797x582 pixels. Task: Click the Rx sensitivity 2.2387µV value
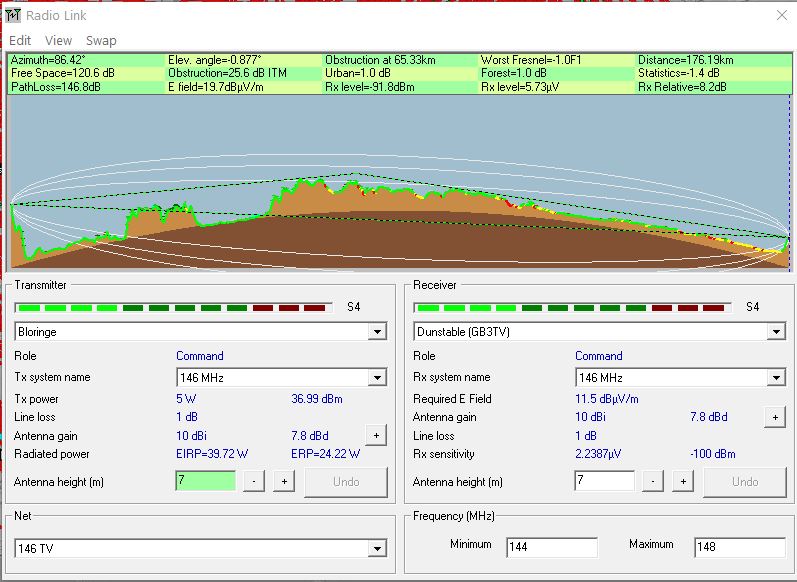click(x=598, y=454)
